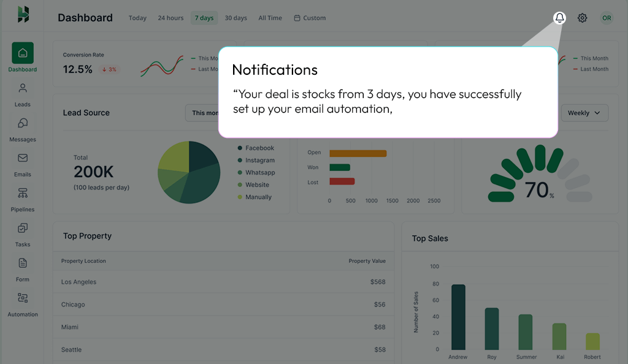Open the notifications bell icon
The height and width of the screenshot is (364, 628).
point(559,18)
